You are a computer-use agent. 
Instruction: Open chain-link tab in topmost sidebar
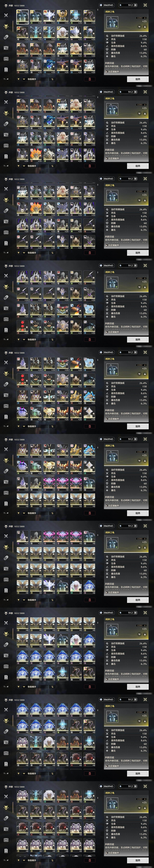pyautogui.click(x=6, y=37)
